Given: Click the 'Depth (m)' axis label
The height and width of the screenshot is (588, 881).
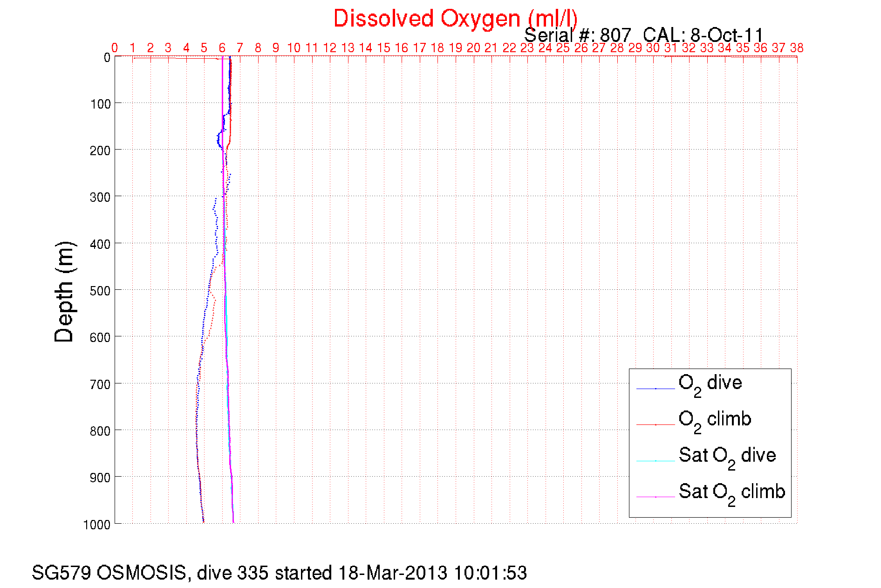Looking at the screenshot, I should (x=64, y=292).
